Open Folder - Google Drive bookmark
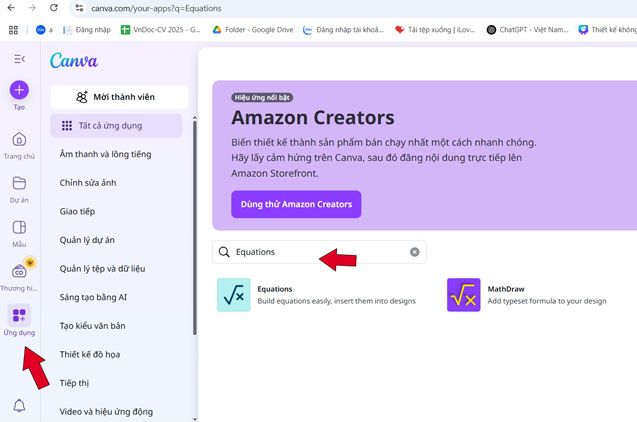Screen dimensions: 637x422 252,30
